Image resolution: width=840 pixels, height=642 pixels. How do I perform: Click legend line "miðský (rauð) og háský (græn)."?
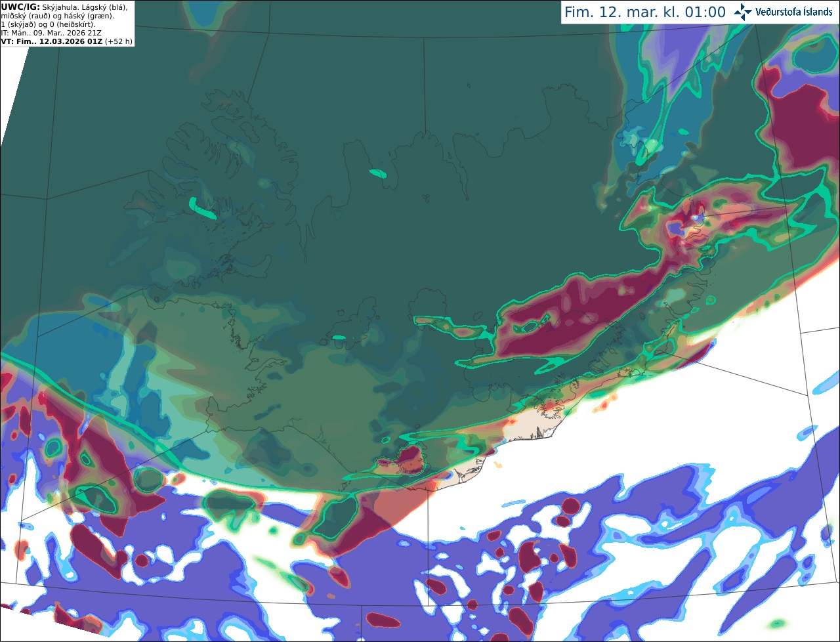tap(58, 16)
